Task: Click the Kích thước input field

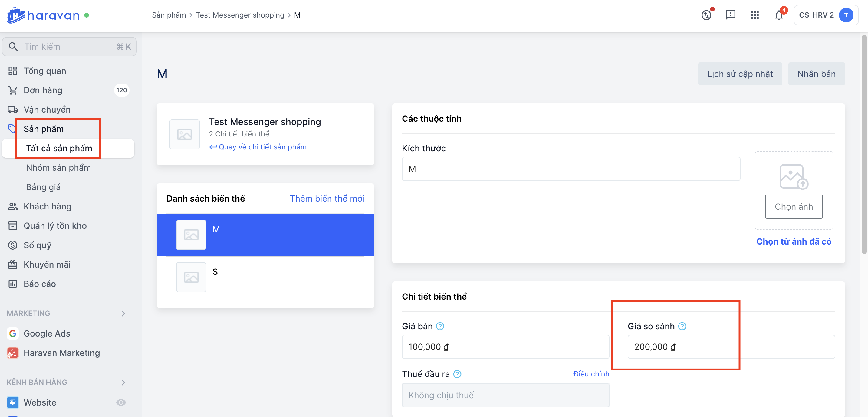Action: (x=571, y=169)
